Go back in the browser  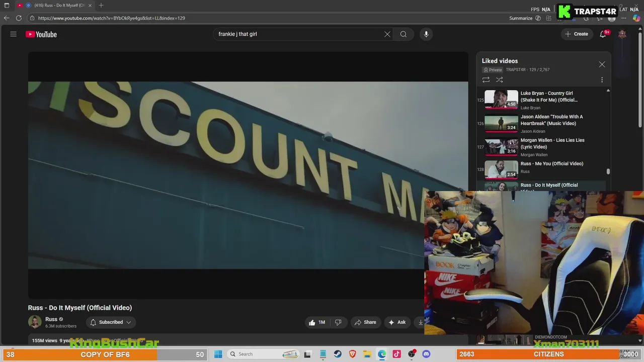click(6, 18)
